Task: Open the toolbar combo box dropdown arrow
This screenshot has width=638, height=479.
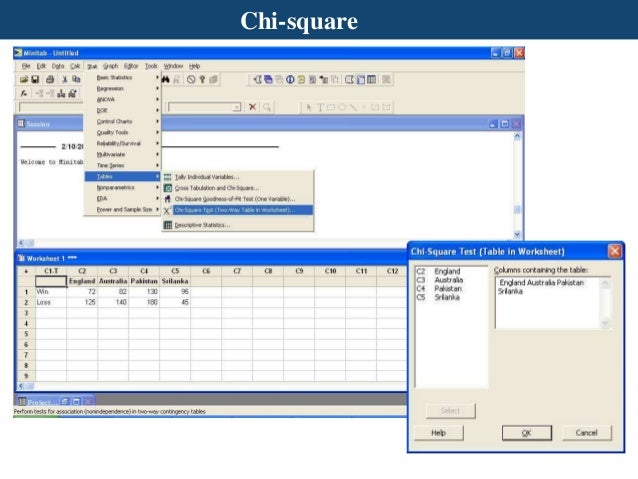Action: point(236,107)
